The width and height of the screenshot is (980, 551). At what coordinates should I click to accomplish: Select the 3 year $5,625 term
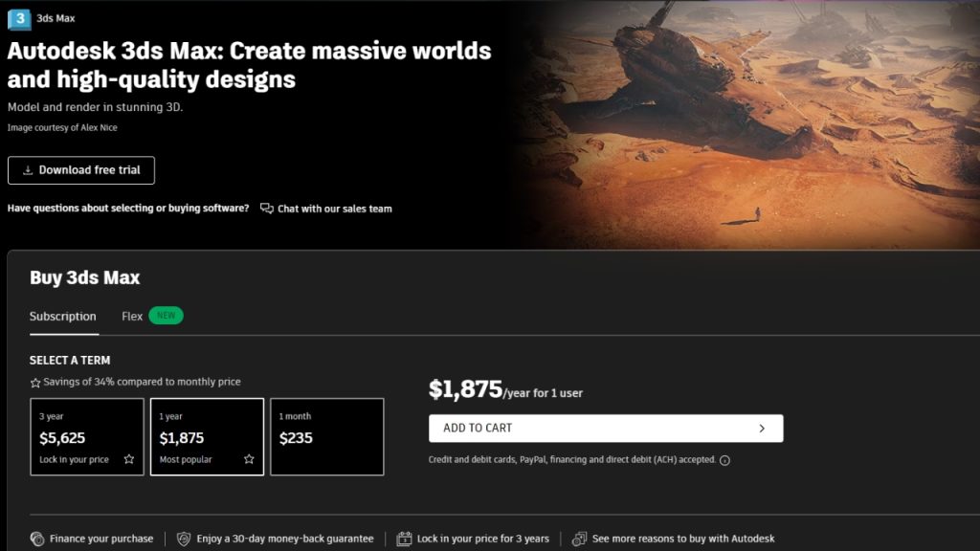tap(86, 436)
